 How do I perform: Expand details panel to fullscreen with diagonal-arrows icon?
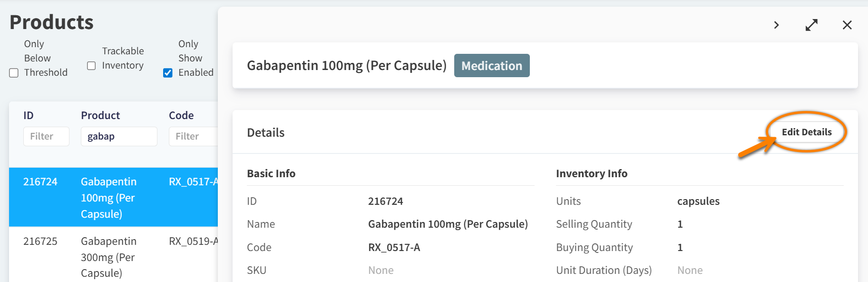click(812, 25)
